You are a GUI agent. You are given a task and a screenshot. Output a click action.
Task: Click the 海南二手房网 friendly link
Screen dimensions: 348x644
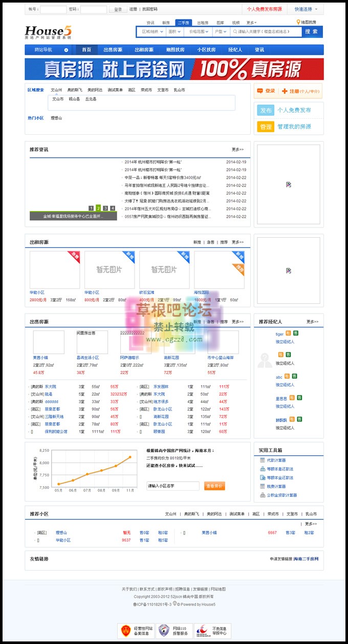[306, 559]
